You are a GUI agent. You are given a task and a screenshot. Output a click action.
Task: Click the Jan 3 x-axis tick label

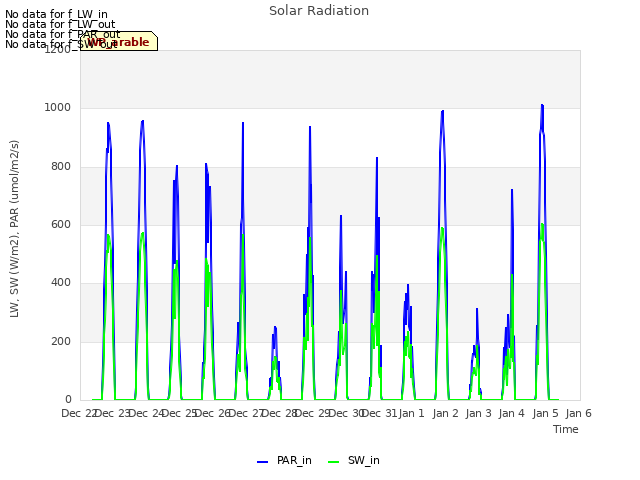pos(478,413)
